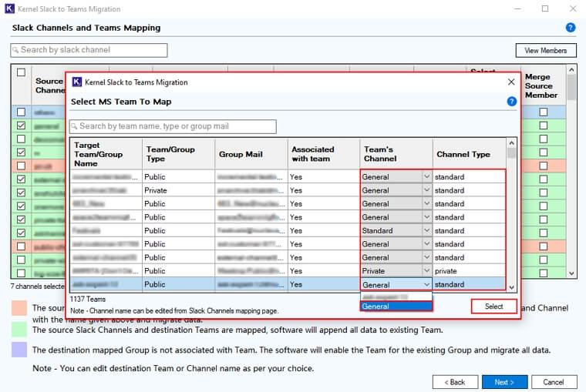
Task: Go to previous step with Back
Action: (x=455, y=382)
